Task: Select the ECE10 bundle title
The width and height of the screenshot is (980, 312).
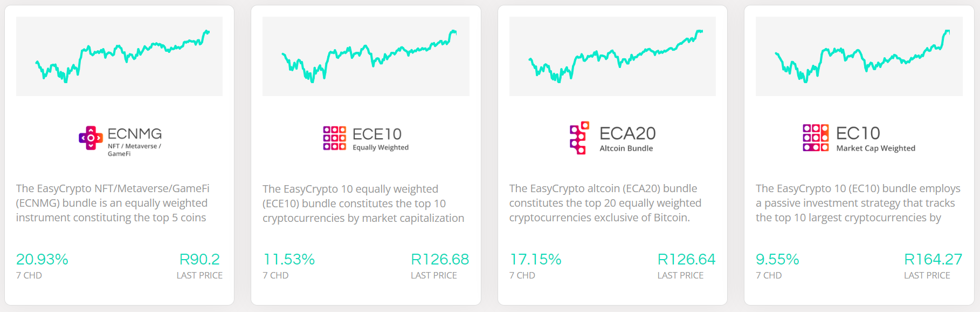Action: tap(377, 134)
